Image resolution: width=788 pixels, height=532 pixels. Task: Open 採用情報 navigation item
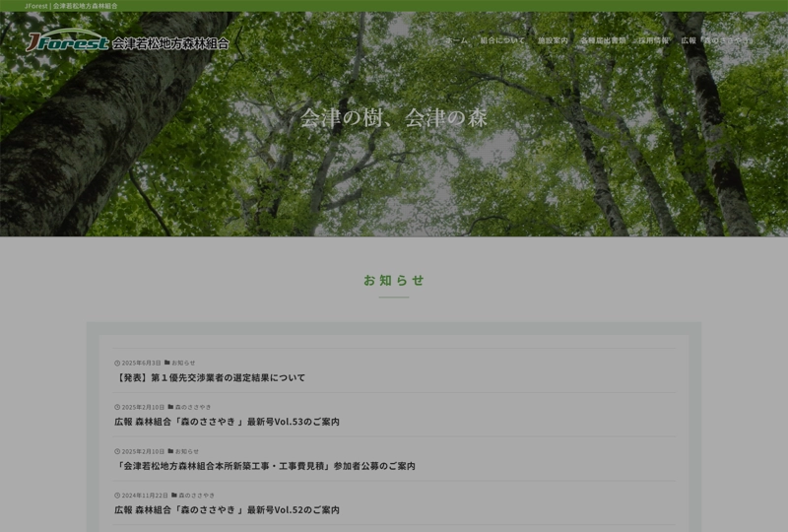point(653,41)
